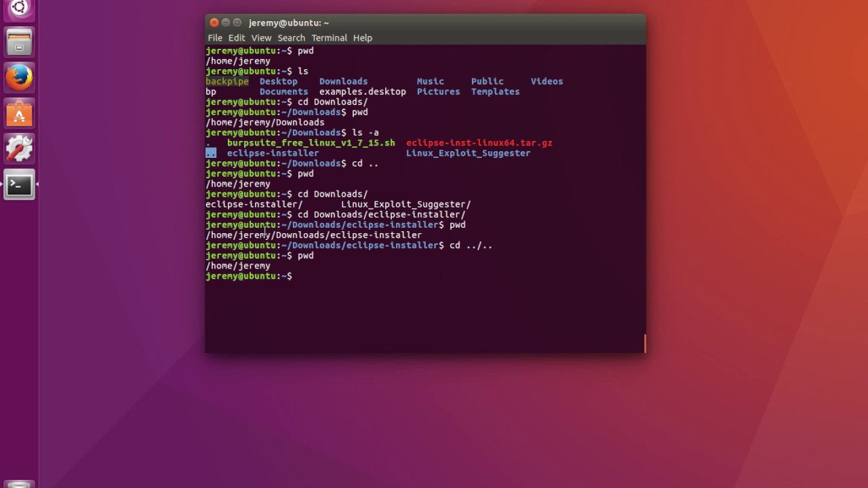Click the Linux_Exploit_Suggester/ tab-completion suggestion
Image resolution: width=868 pixels, height=488 pixels.
point(406,205)
